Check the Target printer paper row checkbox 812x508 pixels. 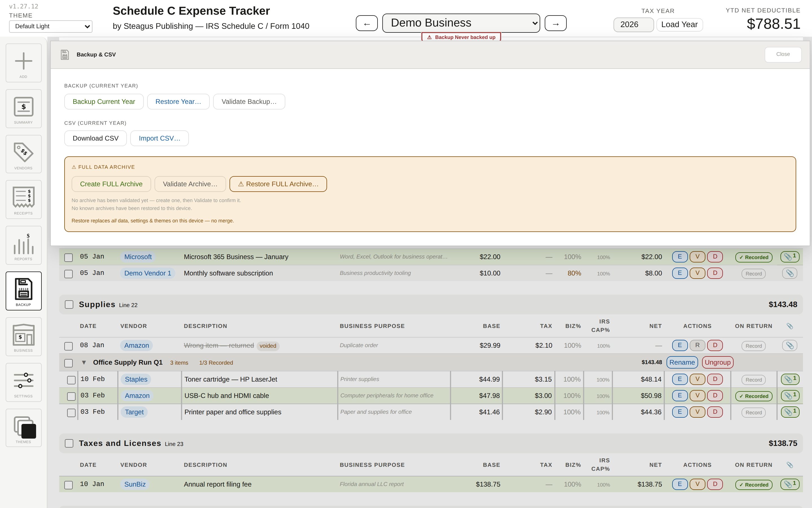71,413
